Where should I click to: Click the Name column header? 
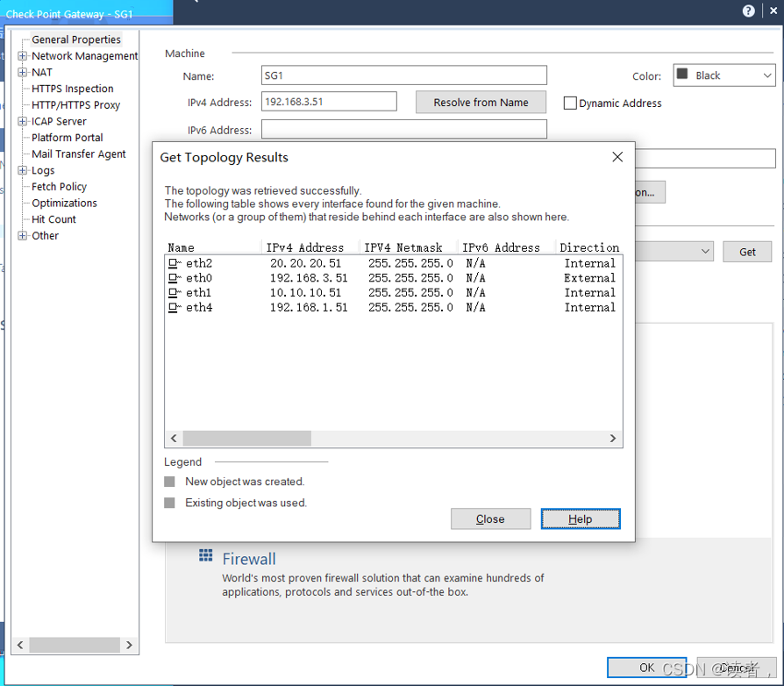click(212, 247)
